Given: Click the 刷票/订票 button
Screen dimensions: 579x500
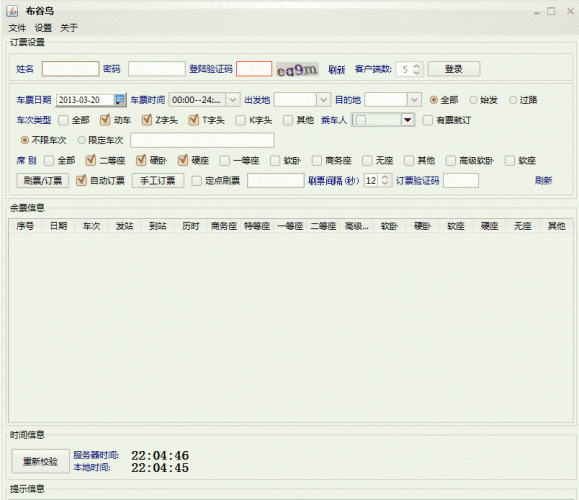Looking at the screenshot, I should click(43, 181).
